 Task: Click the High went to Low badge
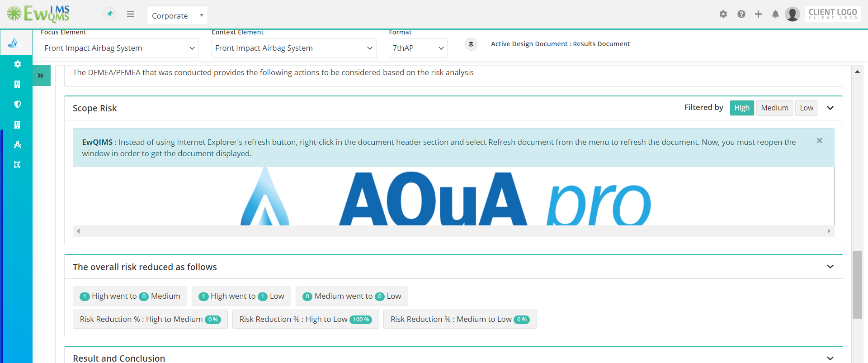pos(241,296)
